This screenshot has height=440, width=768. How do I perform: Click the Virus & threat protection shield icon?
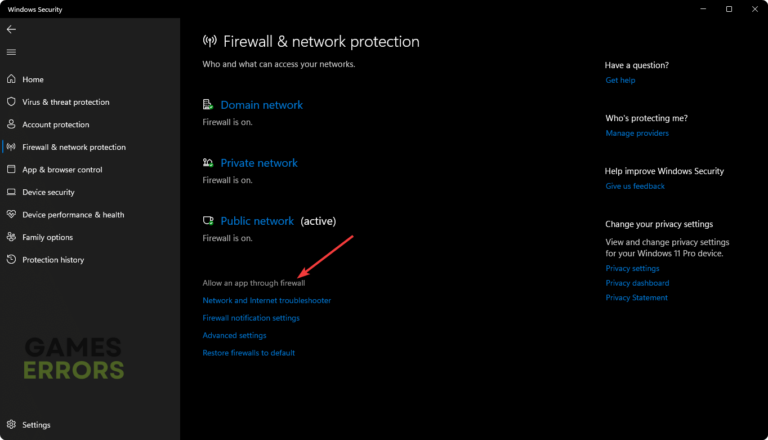pos(12,102)
